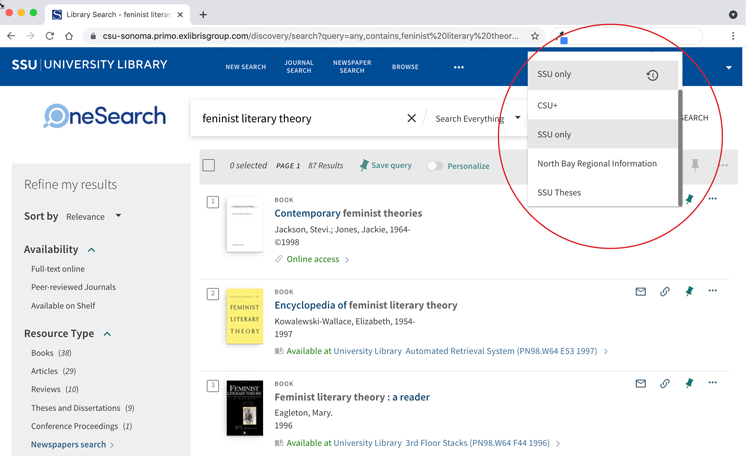Collapse the Resource Type facet section
750x456 pixels.
coord(107,334)
